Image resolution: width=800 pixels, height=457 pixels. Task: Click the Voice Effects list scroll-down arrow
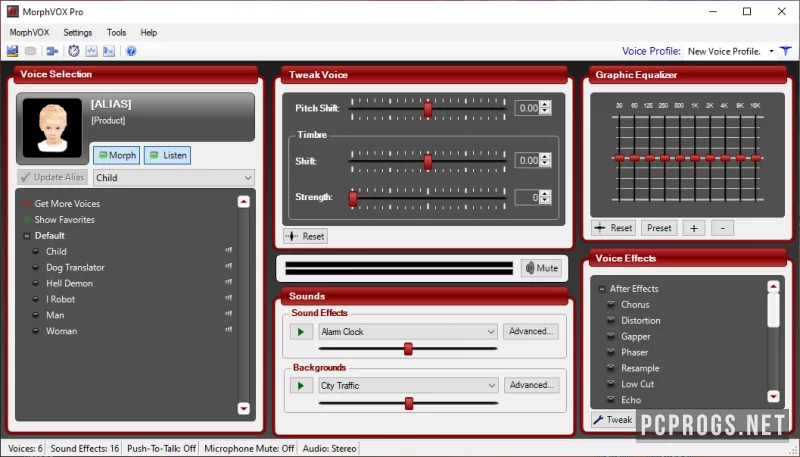click(773, 396)
